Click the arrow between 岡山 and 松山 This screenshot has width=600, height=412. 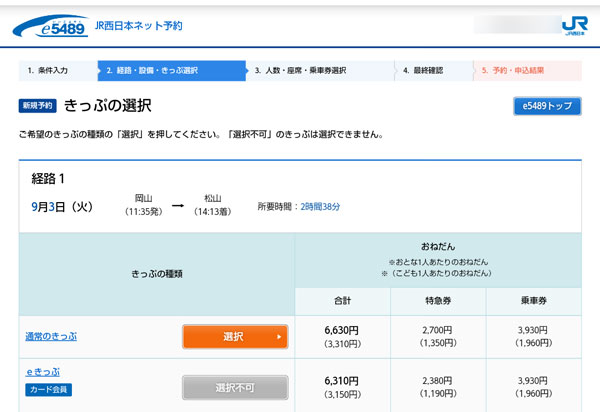pyautogui.click(x=177, y=206)
